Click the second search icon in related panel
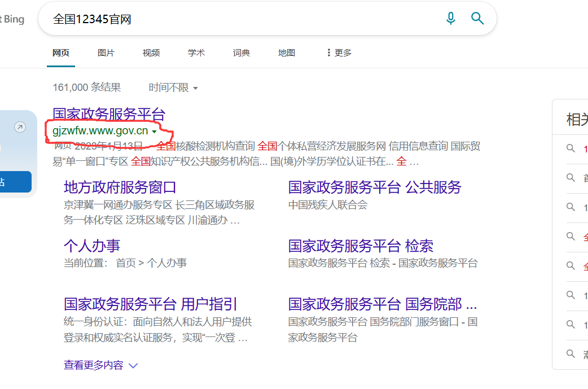 pyautogui.click(x=571, y=177)
